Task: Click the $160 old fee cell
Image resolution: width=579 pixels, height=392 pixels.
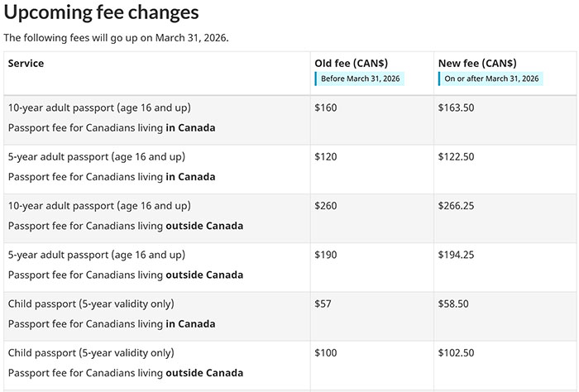Action: tap(326, 108)
